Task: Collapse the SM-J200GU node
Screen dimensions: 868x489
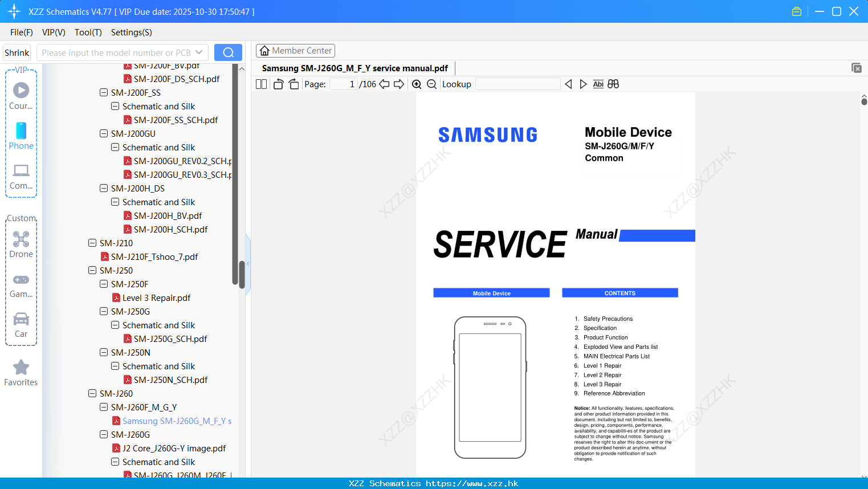Action: 104,133
